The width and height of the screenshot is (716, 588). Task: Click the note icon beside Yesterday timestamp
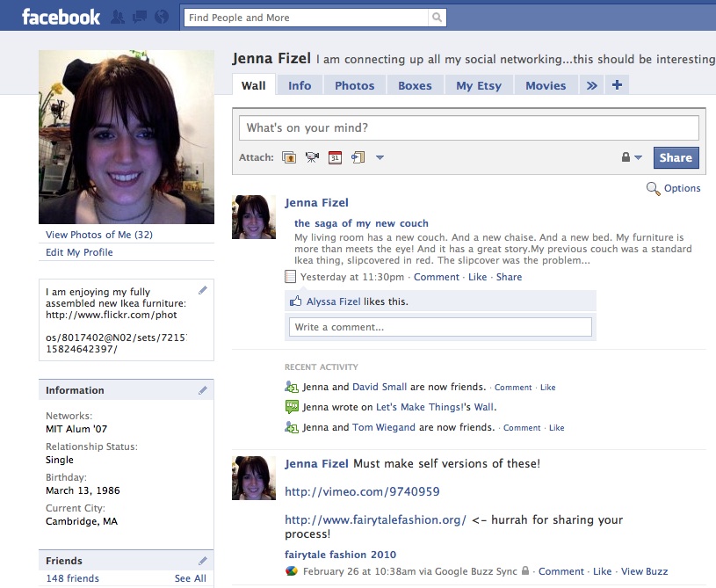(290, 277)
